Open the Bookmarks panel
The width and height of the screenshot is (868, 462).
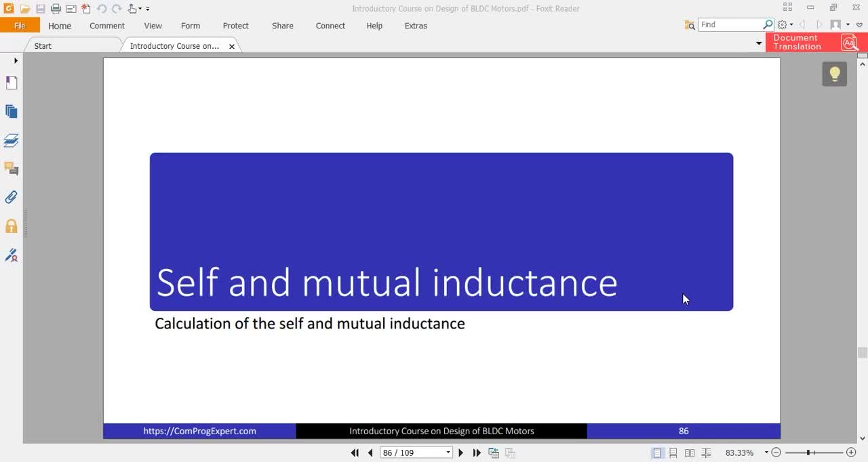pyautogui.click(x=12, y=83)
